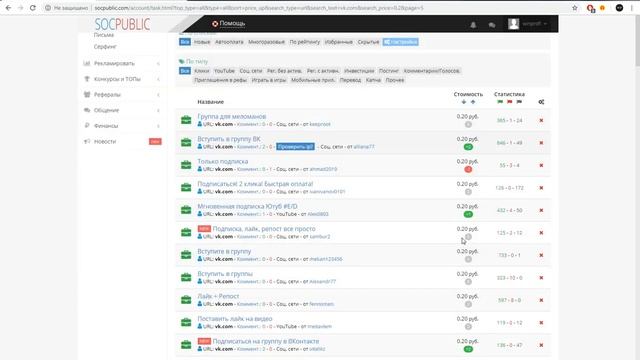Image resolution: width=640 pixels, height=360 pixels.
Task: Filter tasks by type Инвестиции
Action: pos(359,71)
